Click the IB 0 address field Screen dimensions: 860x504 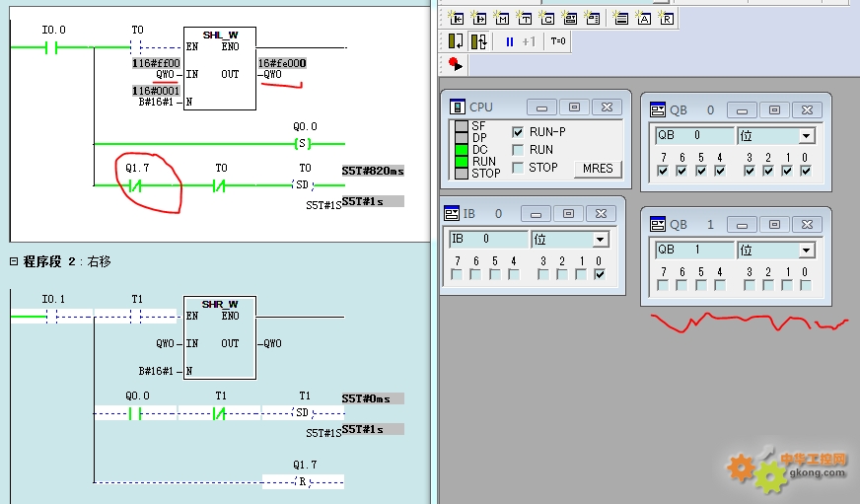click(489, 239)
